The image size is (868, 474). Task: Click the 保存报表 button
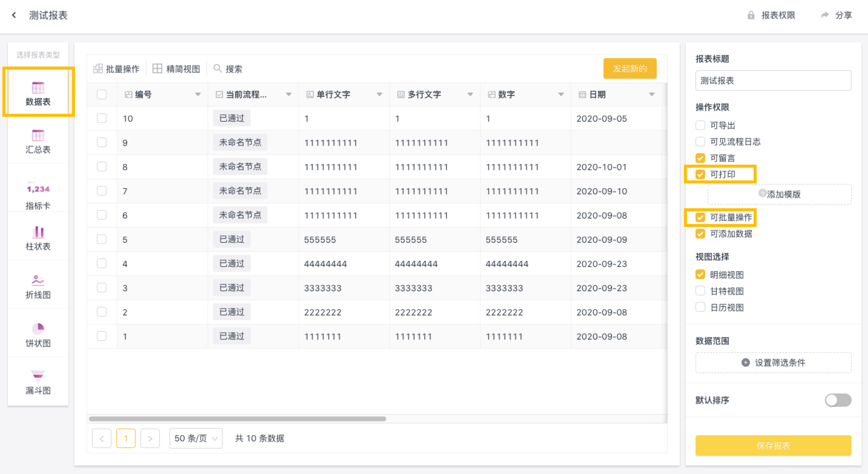point(773,446)
